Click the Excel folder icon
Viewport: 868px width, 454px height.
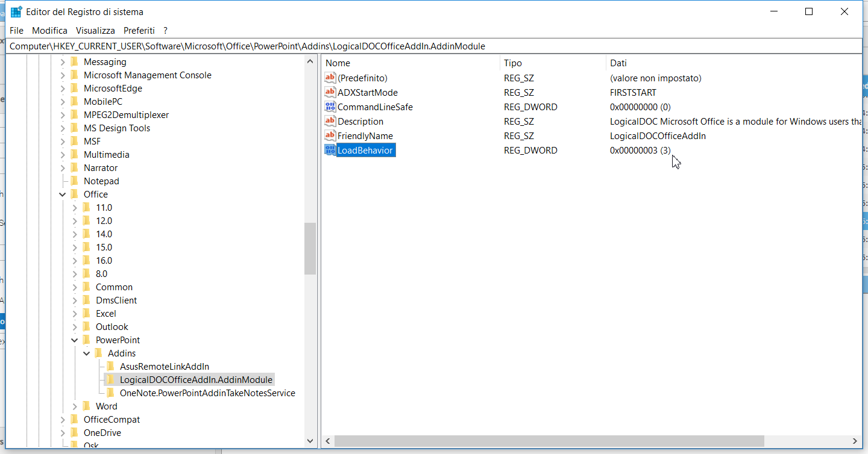coord(87,313)
